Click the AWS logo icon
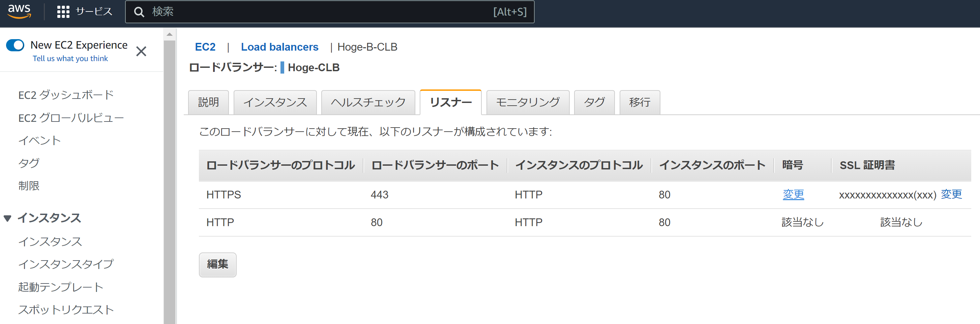This screenshot has width=980, height=324. (x=19, y=11)
